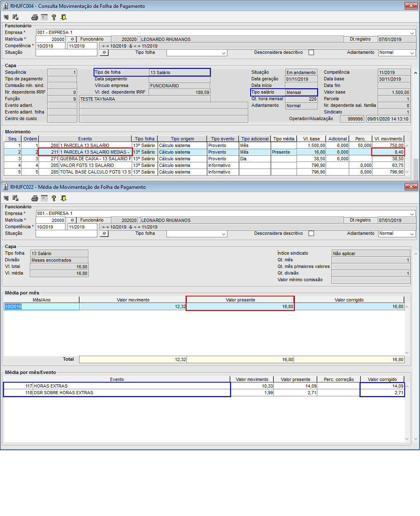This screenshot has width=420, height=516.
Task: Click the Mês/Ano column header
Action: coord(41,300)
